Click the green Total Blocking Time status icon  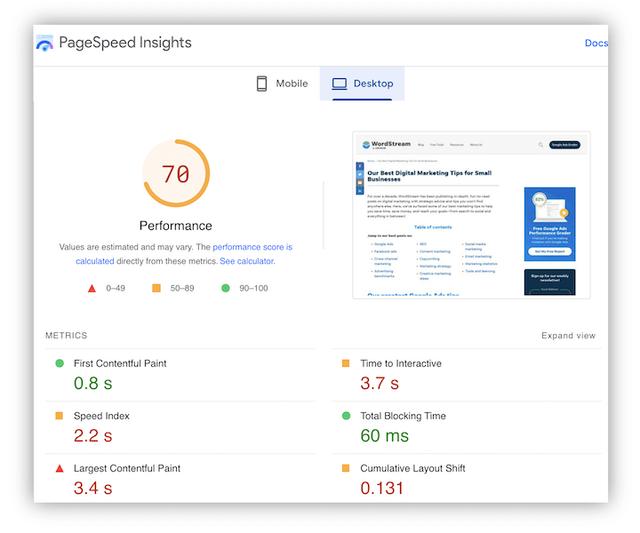(346, 415)
